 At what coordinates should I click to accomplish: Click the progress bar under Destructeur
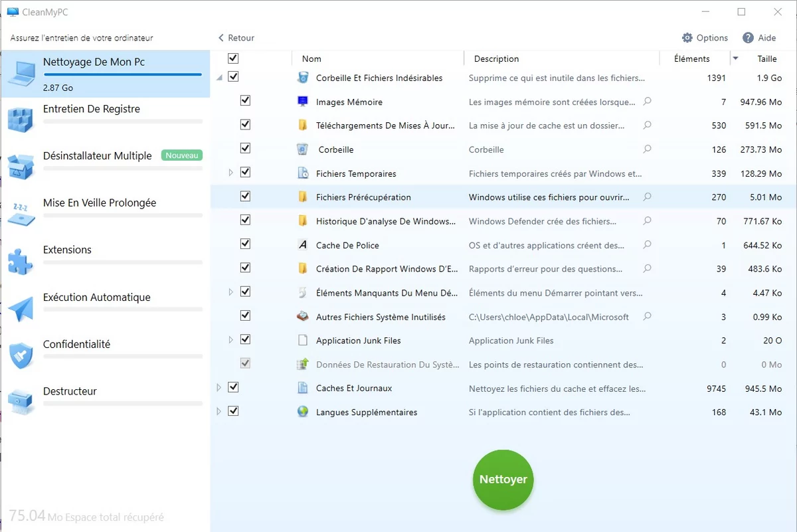tap(122, 404)
